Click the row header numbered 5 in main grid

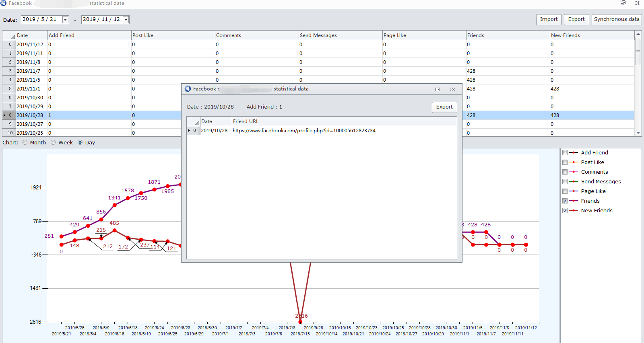tap(9, 89)
